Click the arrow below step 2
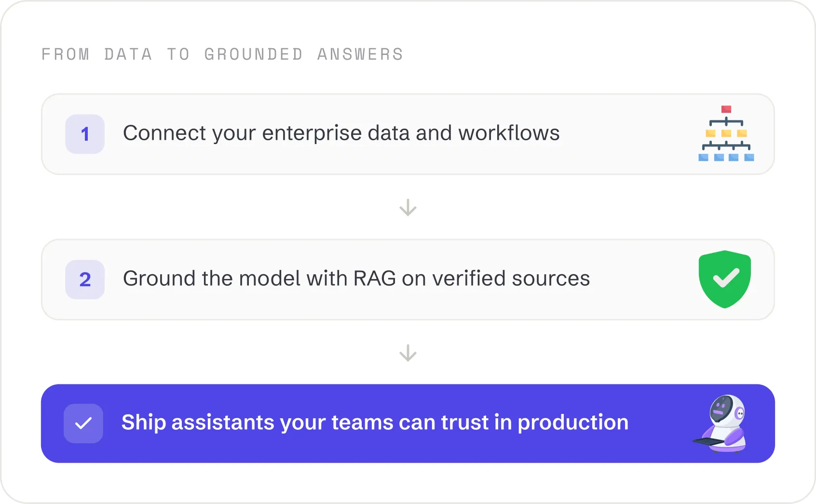The height and width of the screenshot is (504, 816). click(408, 353)
